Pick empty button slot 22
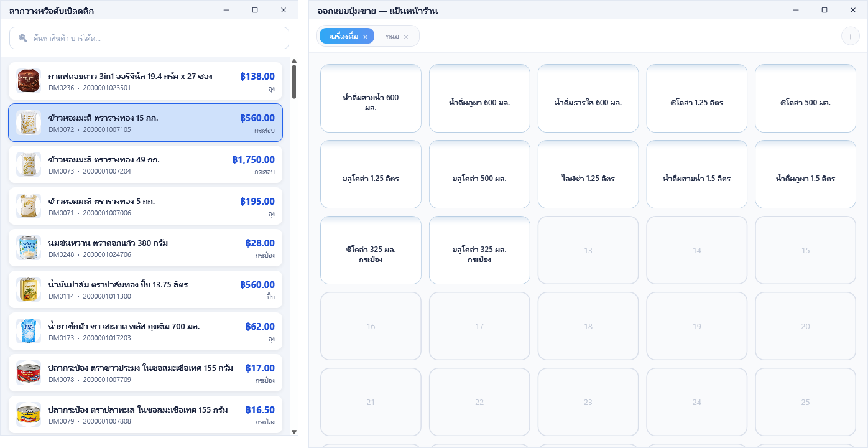868x448 pixels. (x=479, y=402)
